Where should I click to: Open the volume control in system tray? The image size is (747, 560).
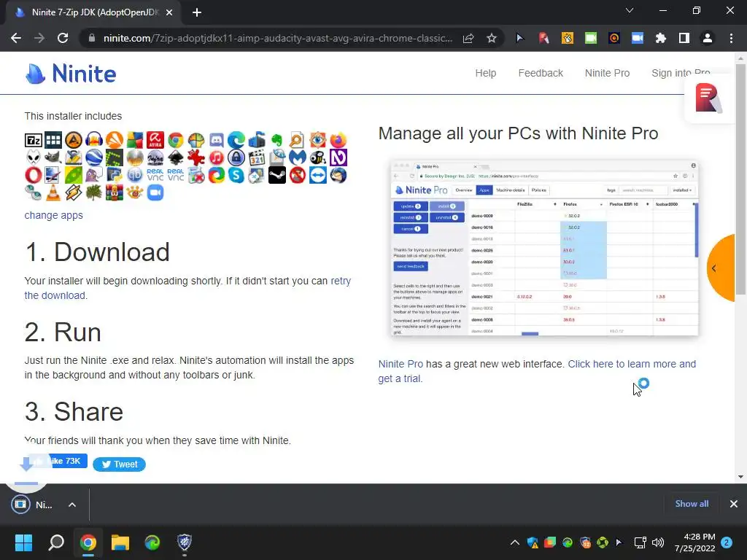pyautogui.click(x=658, y=542)
